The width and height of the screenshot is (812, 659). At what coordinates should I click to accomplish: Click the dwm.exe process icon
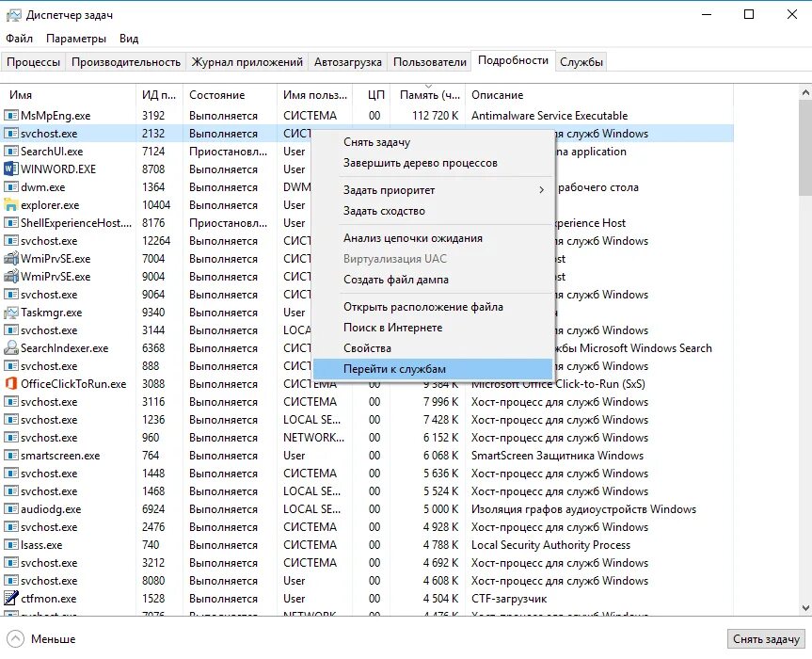tap(11, 187)
